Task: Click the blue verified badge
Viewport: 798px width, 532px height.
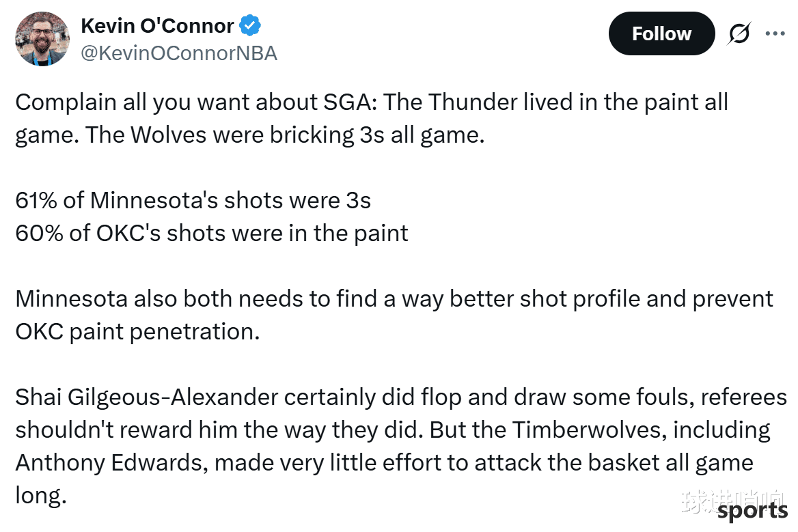Action: pyautogui.click(x=250, y=25)
